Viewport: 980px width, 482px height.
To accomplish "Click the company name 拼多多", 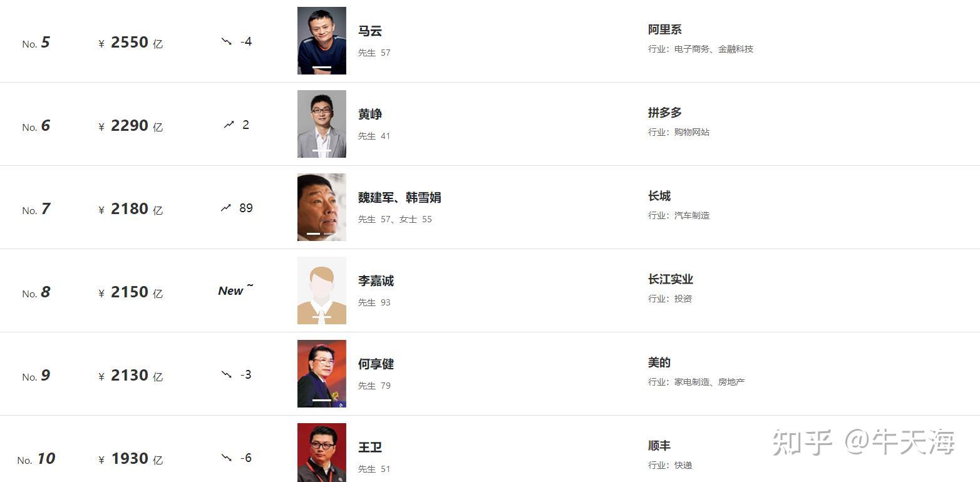I will tap(664, 113).
